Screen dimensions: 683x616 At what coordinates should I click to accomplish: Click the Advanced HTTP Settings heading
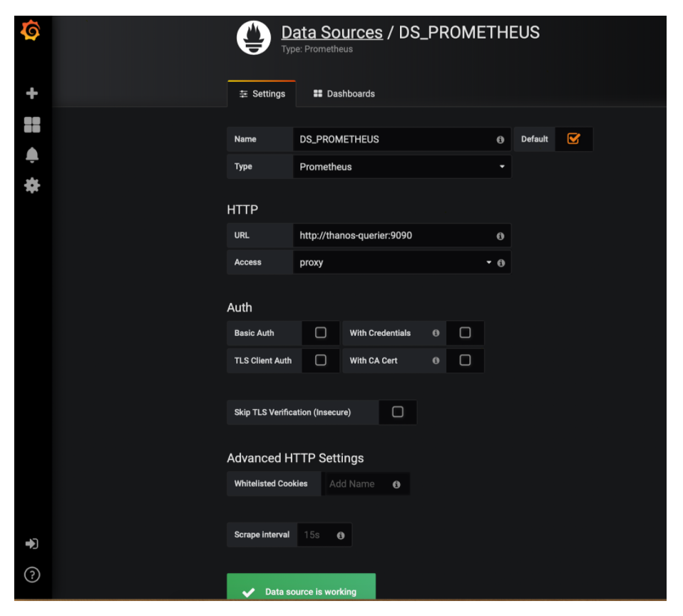point(295,458)
